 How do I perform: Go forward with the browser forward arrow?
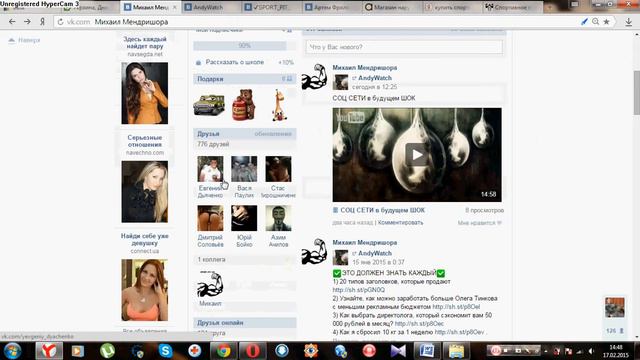[27, 22]
